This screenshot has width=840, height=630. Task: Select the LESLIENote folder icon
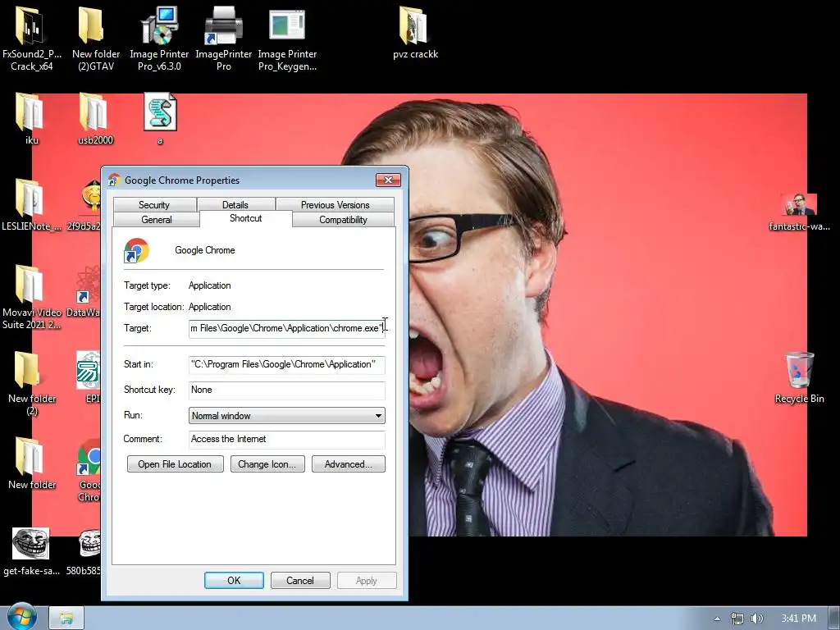tap(31, 204)
